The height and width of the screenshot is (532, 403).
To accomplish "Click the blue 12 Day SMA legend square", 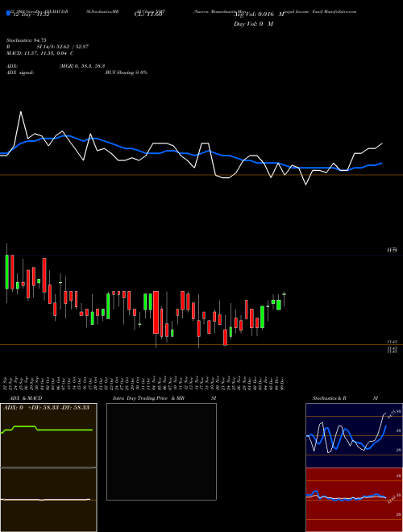I will [8, 14].
